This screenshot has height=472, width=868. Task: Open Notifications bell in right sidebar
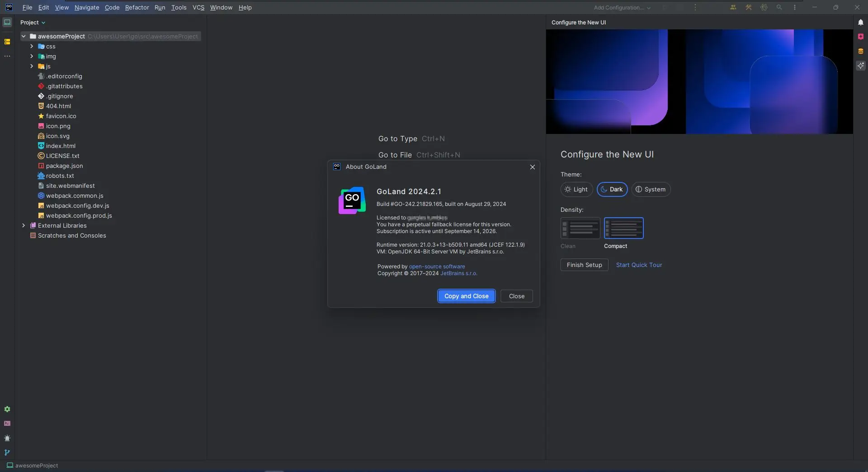861,22
